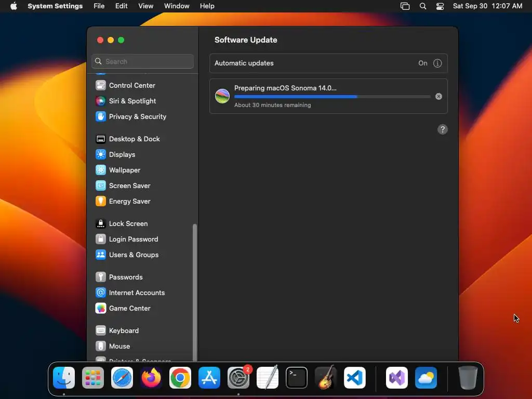
Task: Open Control Center settings via its sidebar icon
Action: coord(100,86)
